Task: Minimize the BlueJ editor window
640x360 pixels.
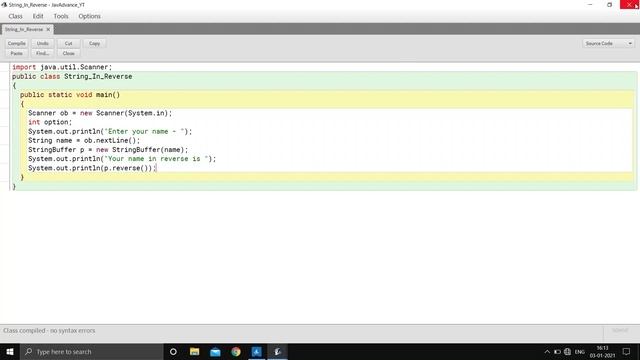Action: 590,4
